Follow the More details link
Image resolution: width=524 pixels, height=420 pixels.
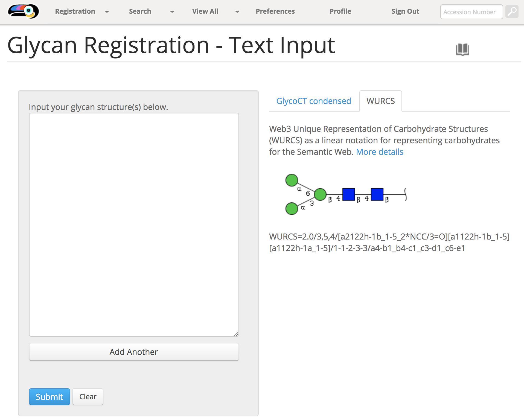click(x=380, y=152)
